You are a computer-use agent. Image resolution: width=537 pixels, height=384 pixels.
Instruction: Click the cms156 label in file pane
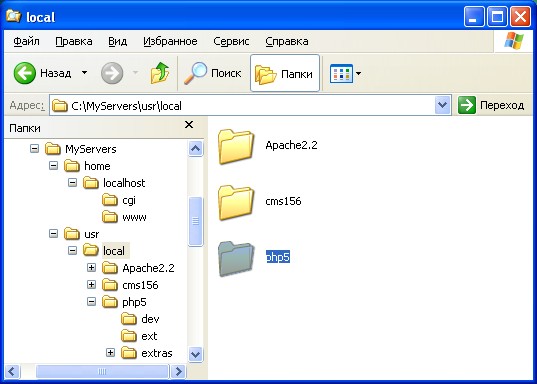[x=283, y=201]
